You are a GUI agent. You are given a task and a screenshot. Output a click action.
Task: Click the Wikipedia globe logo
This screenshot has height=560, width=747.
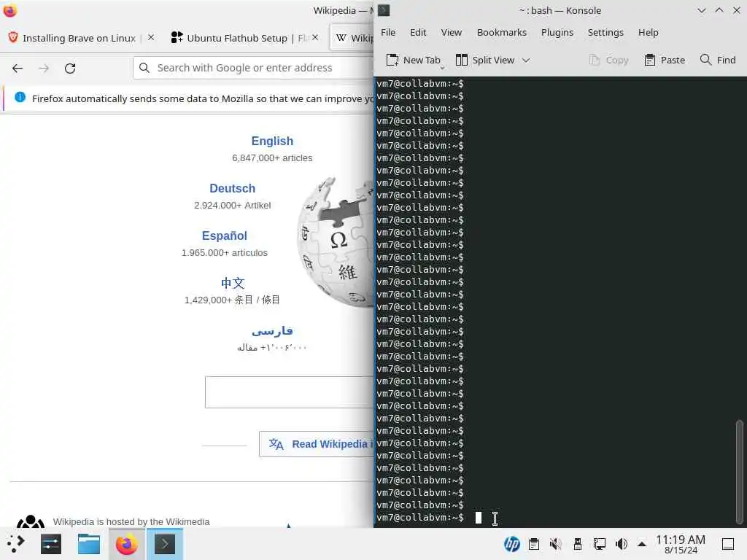336,242
